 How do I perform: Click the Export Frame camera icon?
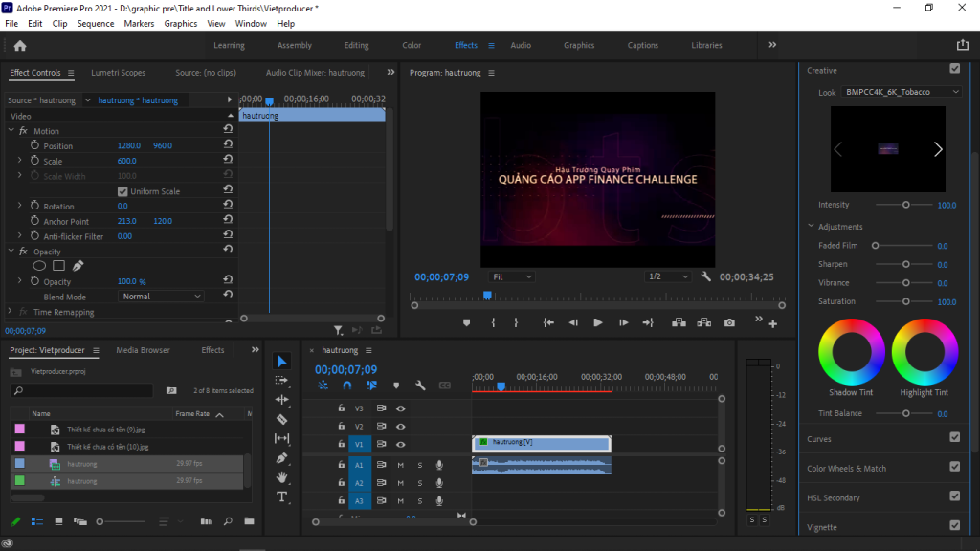[729, 322]
